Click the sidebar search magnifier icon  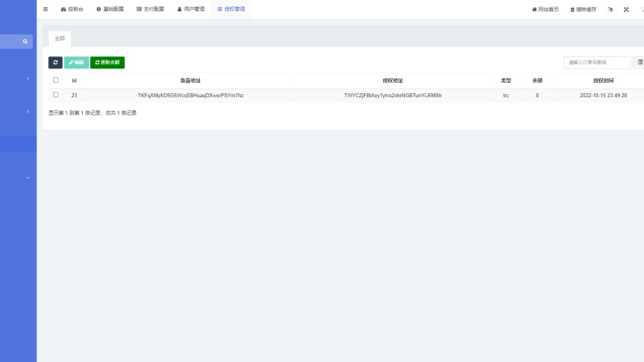(x=25, y=42)
